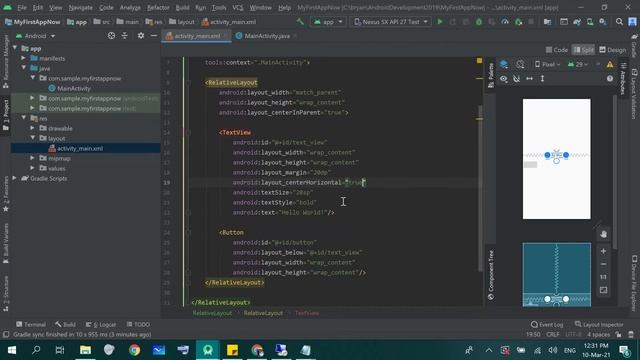
Task: Click the user account avatar icon
Action: click(632, 22)
